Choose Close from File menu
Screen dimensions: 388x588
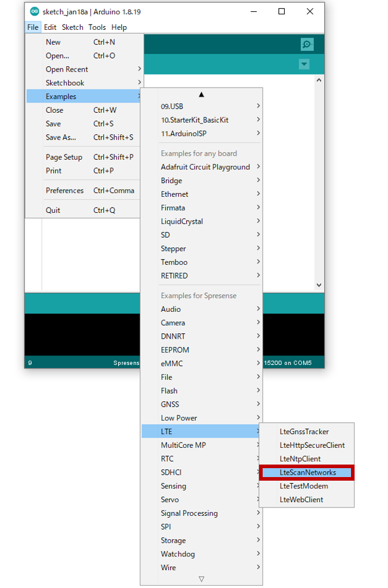coord(84,110)
